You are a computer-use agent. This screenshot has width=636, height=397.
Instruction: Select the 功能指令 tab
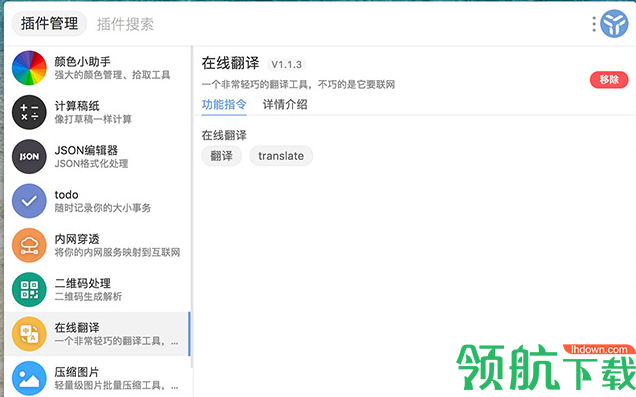point(224,105)
